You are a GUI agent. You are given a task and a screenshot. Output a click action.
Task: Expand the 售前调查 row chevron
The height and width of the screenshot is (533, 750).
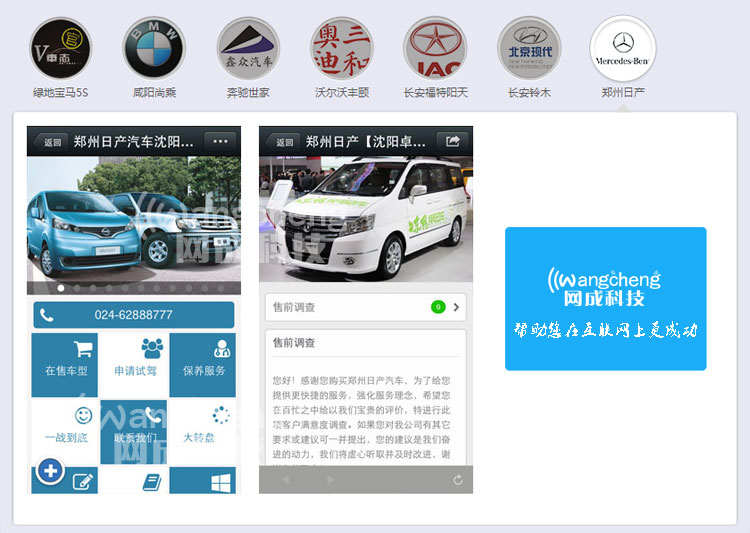coord(456,307)
